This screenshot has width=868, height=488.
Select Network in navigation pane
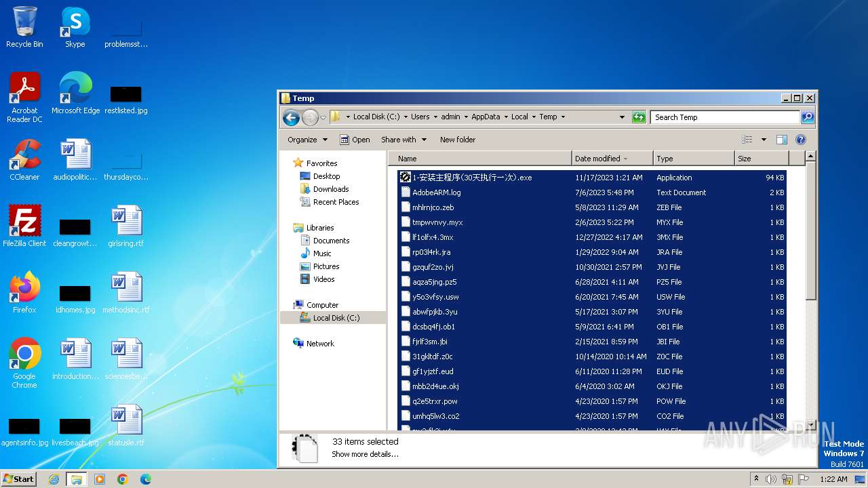point(313,344)
